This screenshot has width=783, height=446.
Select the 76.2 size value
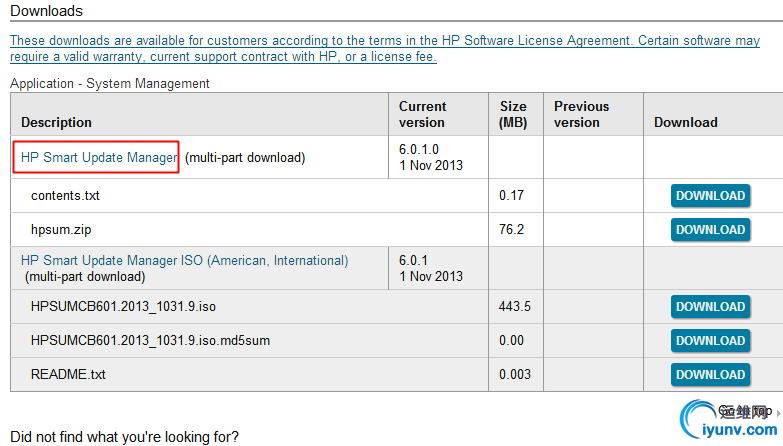511,230
